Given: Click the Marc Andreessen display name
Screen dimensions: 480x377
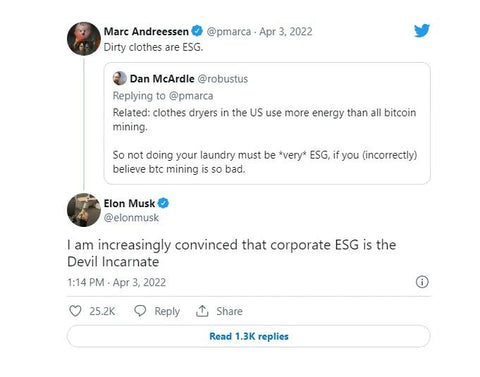Looking at the screenshot, I should click(x=146, y=31).
